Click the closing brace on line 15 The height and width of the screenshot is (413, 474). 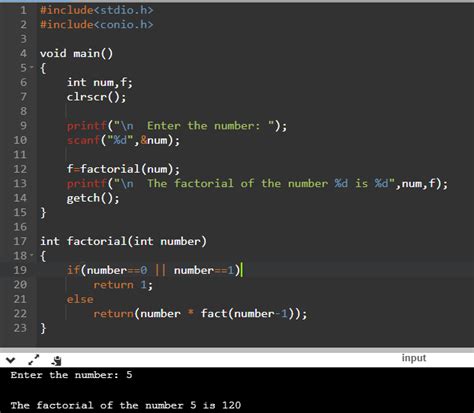pos(43,212)
